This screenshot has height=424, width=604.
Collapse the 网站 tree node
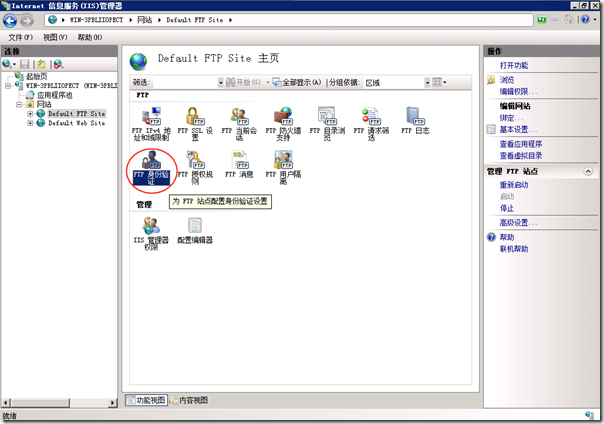[18, 104]
